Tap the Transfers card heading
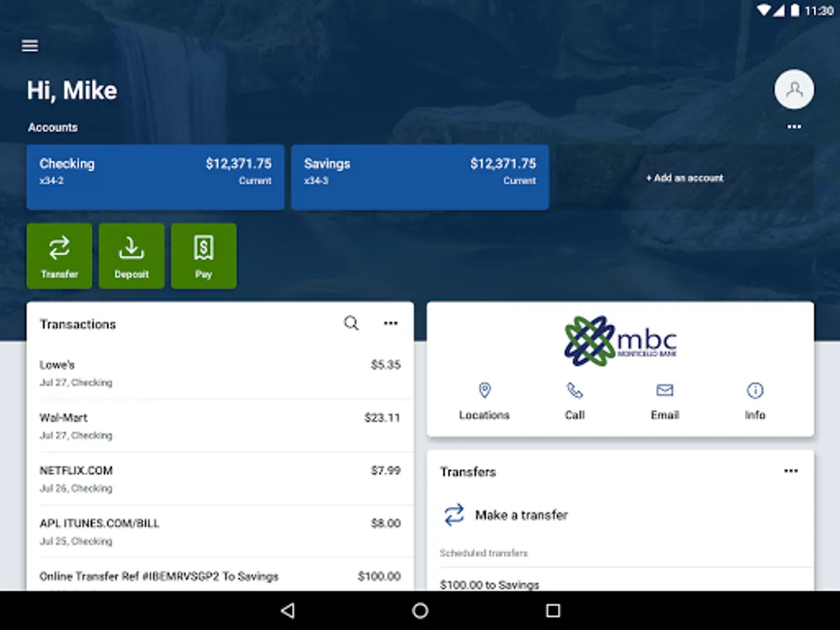 point(468,472)
